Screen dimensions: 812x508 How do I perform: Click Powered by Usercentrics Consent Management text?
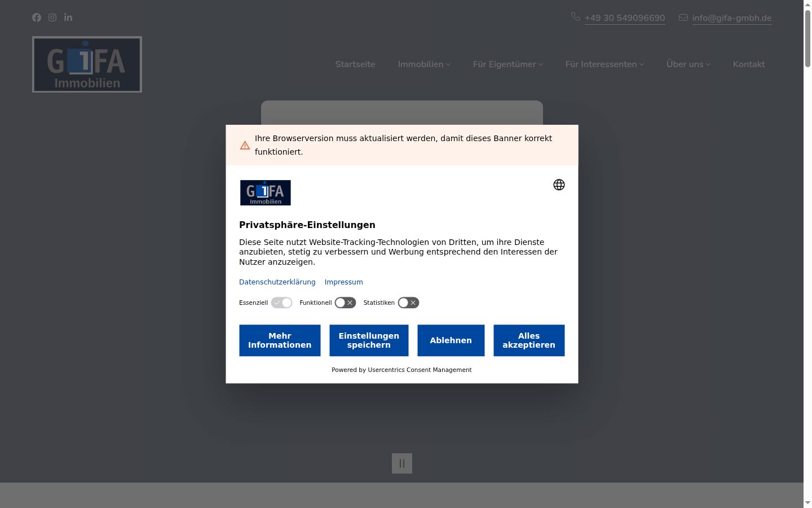click(x=401, y=370)
